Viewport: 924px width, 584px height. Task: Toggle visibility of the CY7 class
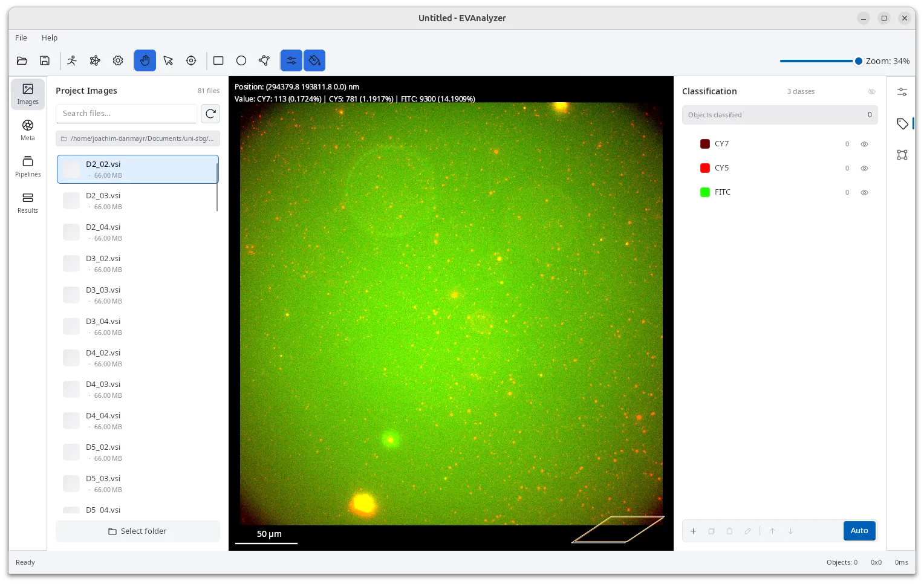point(864,144)
